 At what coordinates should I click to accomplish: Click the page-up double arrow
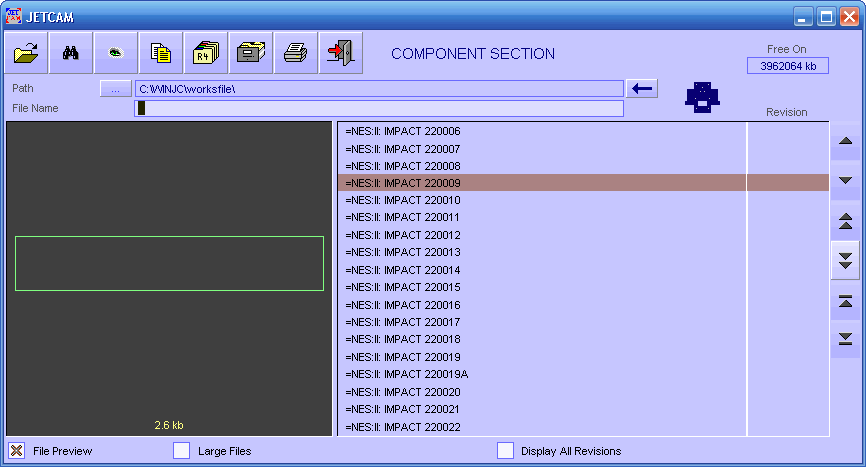point(846,221)
